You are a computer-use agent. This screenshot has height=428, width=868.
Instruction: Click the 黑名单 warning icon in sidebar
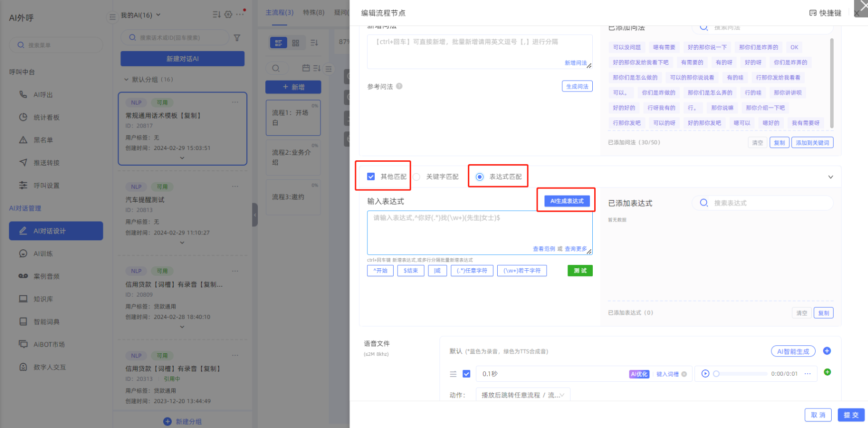pyautogui.click(x=23, y=140)
